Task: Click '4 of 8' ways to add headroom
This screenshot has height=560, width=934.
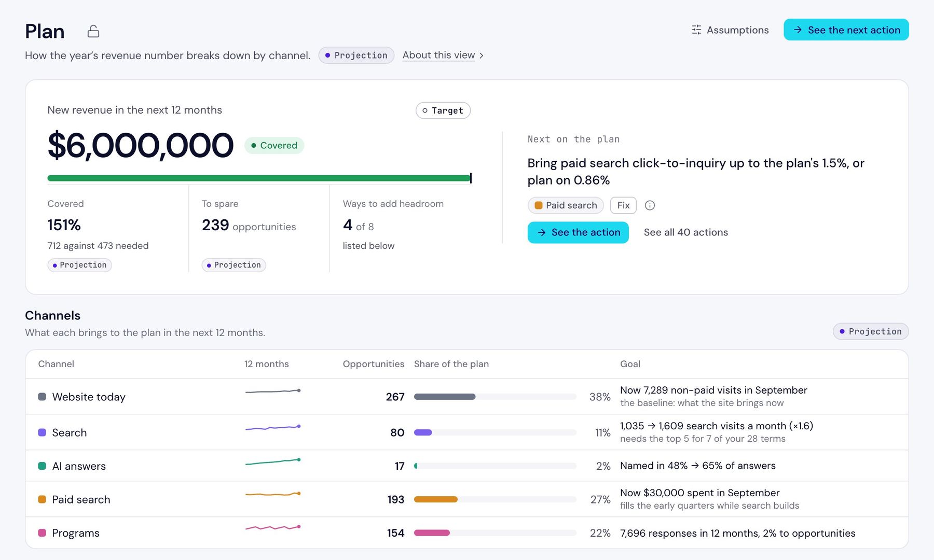Action: tap(358, 226)
